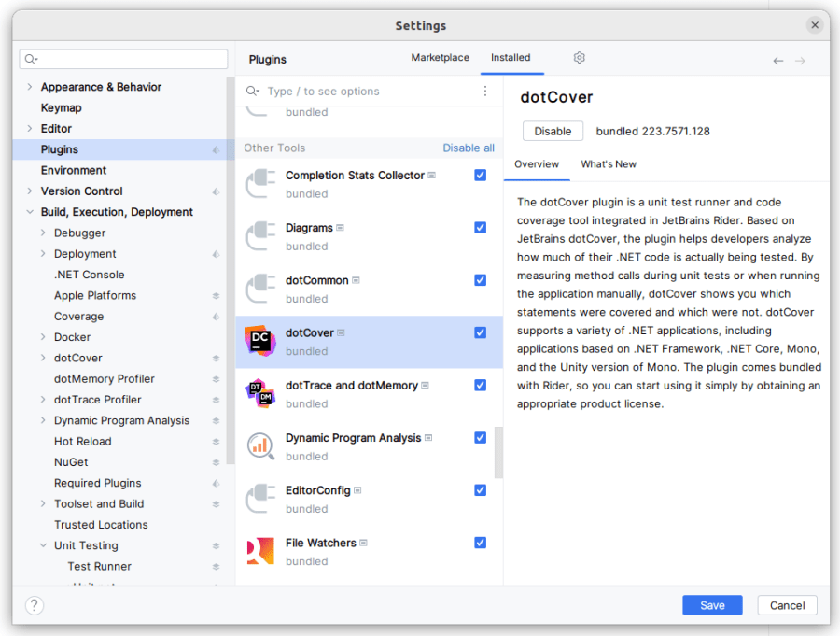This screenshot has height=636, width=840.
Task: Expand the Deployment subtree
Action: click(x=43, y=254)
